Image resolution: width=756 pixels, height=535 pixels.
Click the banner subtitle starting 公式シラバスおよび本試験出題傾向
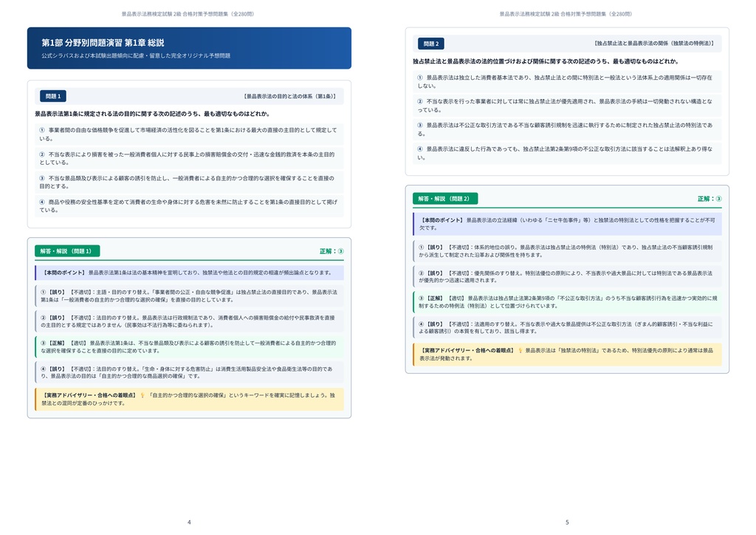(136, 55)
